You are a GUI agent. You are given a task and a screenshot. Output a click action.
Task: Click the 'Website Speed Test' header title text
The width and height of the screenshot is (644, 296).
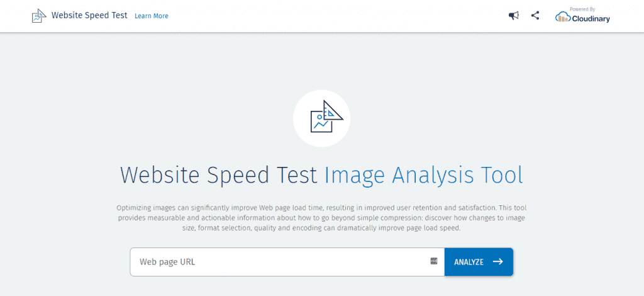(x=89, y=16)
